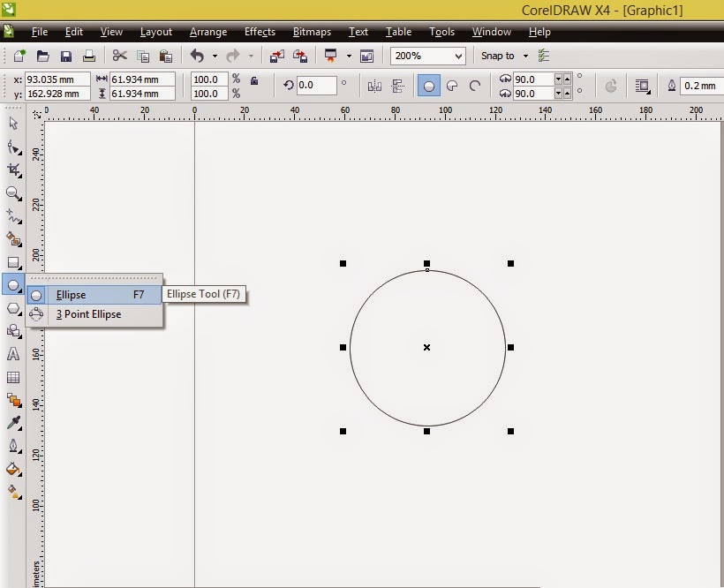The height and width of the screenshot is (588, 724).
Task: Click the object width field
Action: coord(142,79)
